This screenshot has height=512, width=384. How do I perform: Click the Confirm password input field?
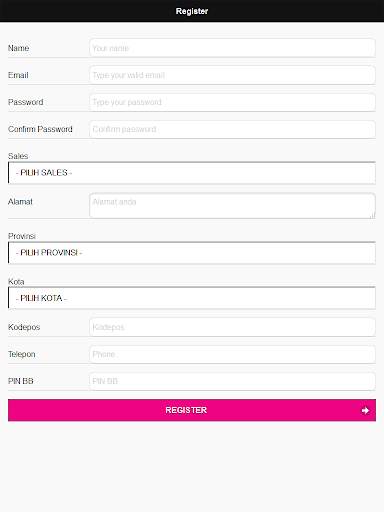[232, 129]
